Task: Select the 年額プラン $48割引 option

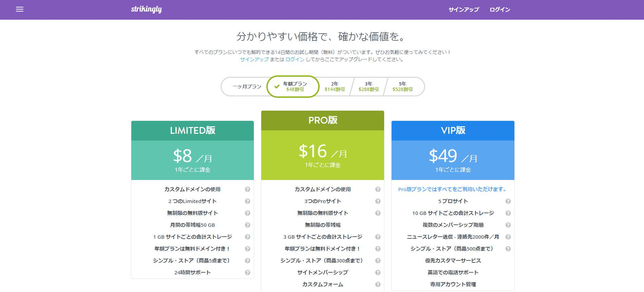Action: (293, 87)
